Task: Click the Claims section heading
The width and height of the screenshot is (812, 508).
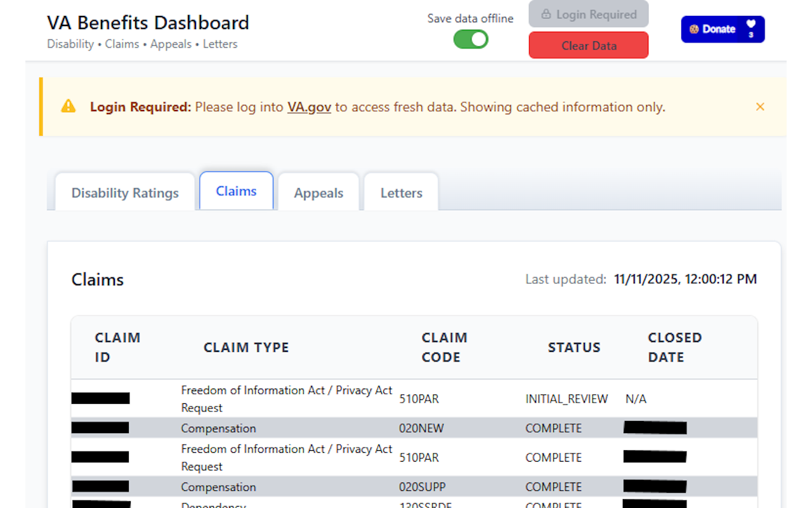Action: (97, 279)
